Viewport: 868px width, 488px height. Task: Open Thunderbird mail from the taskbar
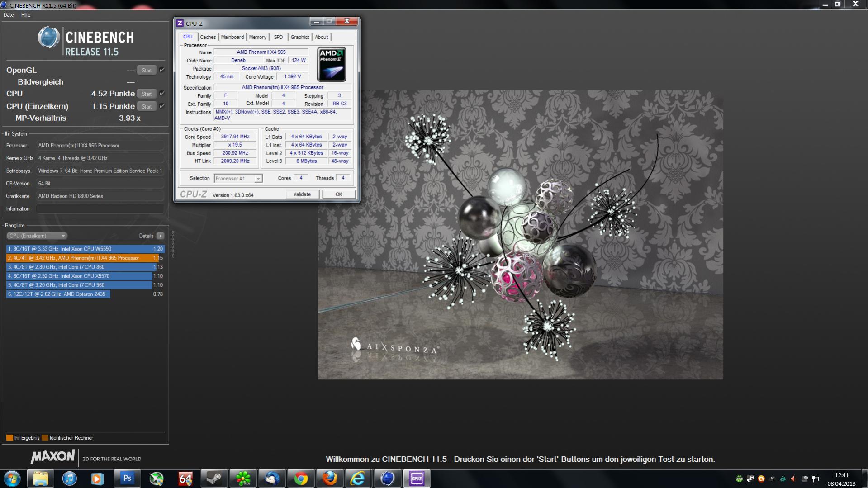point(272,479)
